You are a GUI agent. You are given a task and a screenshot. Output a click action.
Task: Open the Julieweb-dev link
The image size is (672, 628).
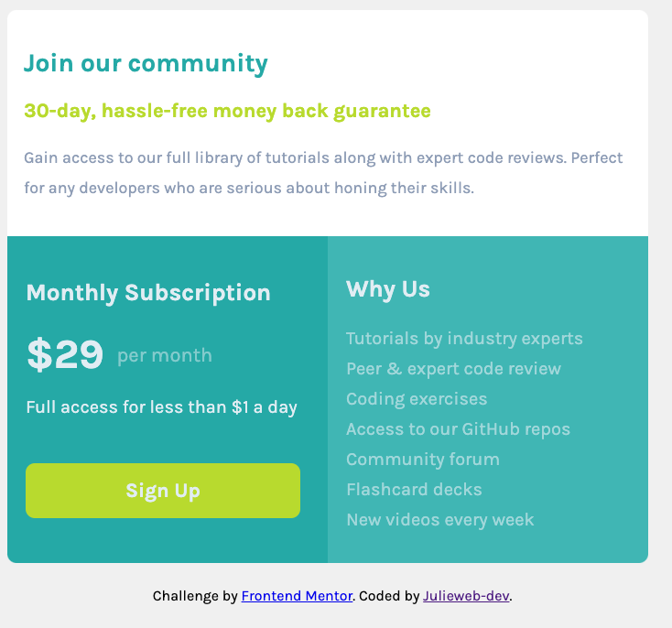point(466,596)
